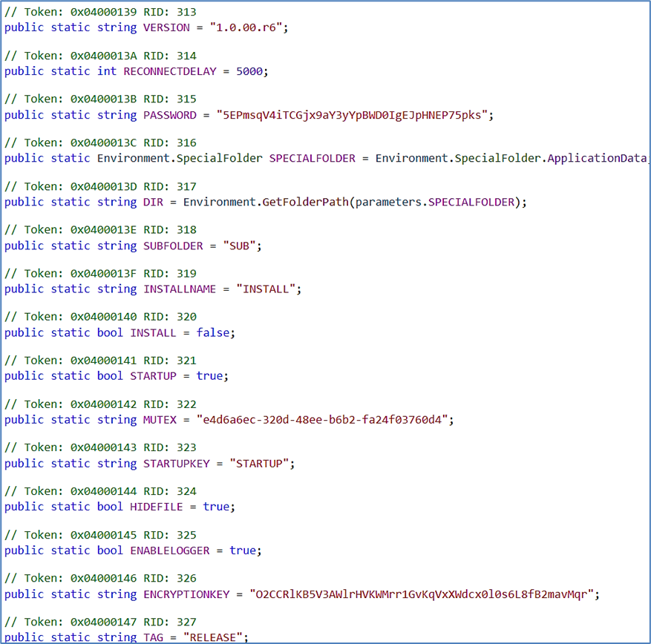Screen dimensions: 651x644
Task: Select the "RELEASE" string value
Action: point(213,637)
